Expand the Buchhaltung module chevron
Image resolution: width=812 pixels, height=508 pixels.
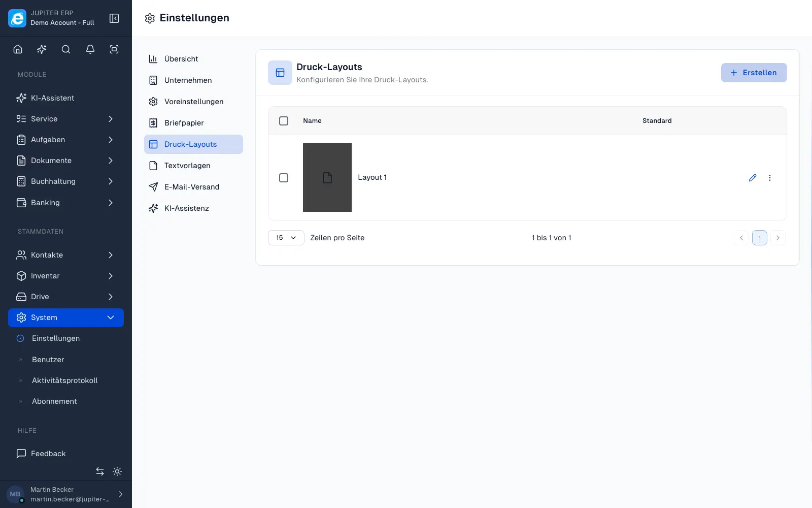pyautogui.click(x=111, y=181)
